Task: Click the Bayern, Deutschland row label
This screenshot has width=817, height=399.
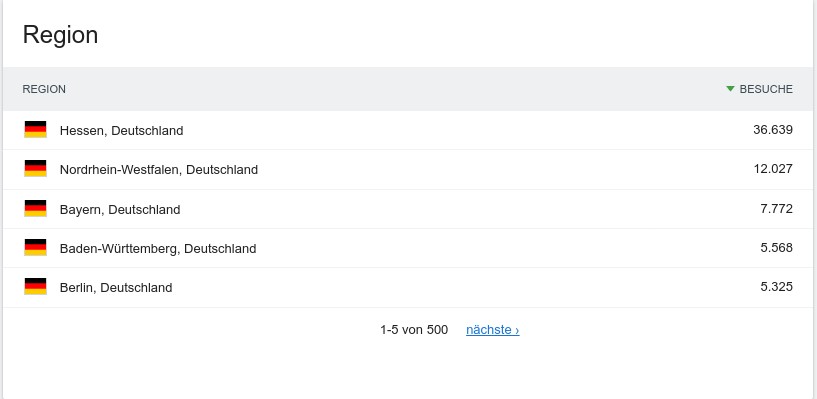Action: [120, 209]
